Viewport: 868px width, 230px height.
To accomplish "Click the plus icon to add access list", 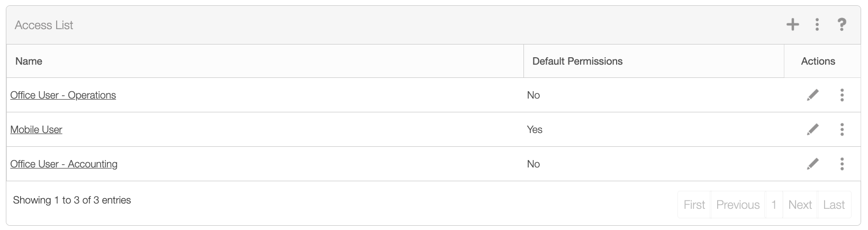I will [x=792, y=24].
